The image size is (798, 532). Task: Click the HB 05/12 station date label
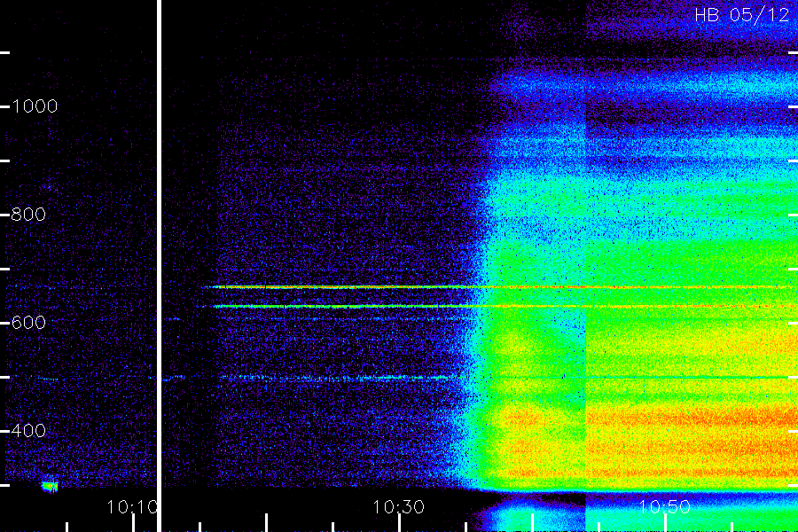coord(741,15)
